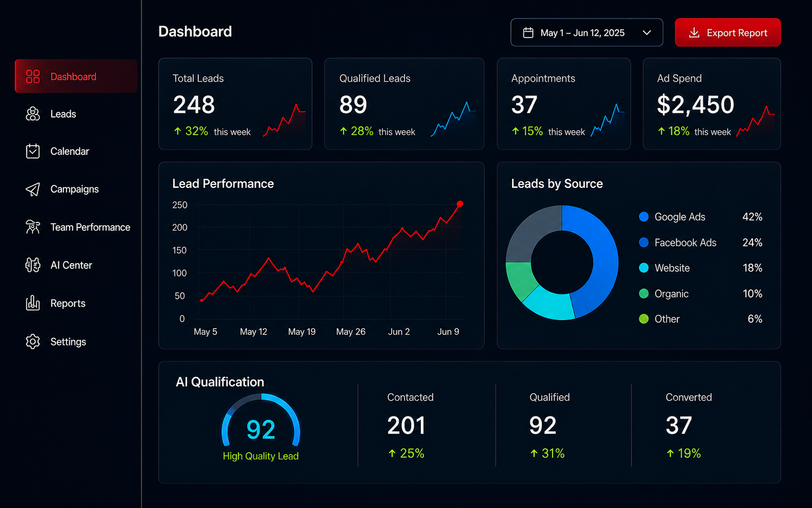The image size is (812, 508).
Task: Click the Google Ads 42% value
Action: [752, 217]
